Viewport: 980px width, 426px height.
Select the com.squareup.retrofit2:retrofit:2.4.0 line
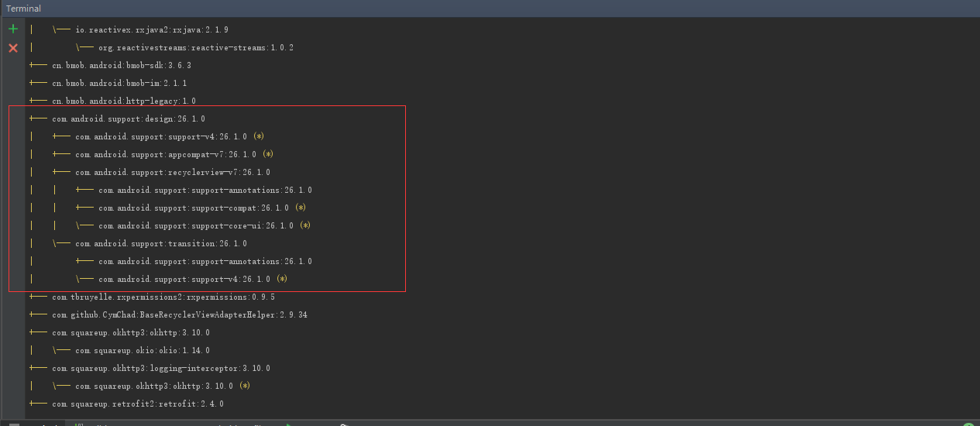click(138, 404)
